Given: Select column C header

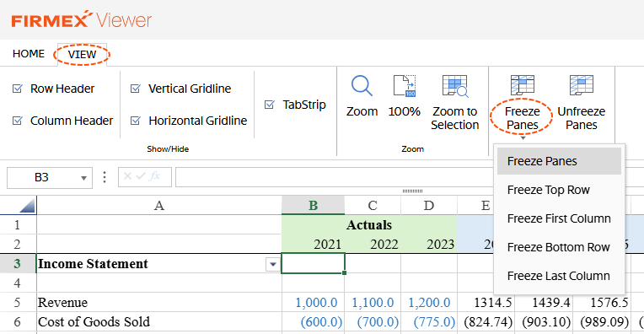Looking at the screenshot, I should (373, 206).
